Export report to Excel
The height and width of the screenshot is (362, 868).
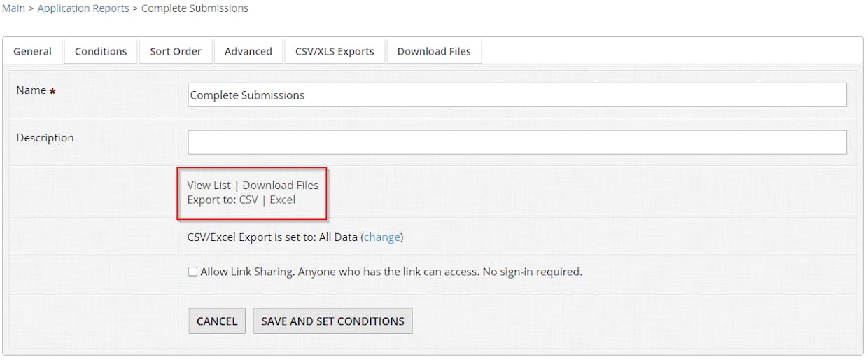pos(283,200)
